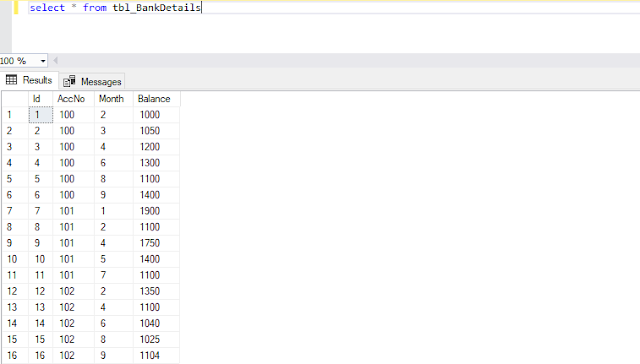Open the 100 % zoom dropdown
Screen dimensions: 640x364
pos(43,61)
